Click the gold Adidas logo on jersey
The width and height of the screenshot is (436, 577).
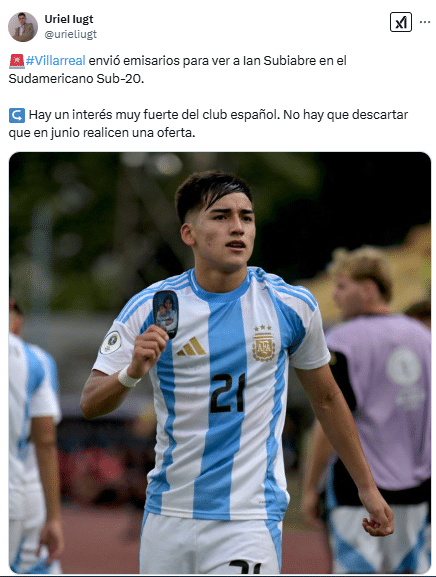191,347
